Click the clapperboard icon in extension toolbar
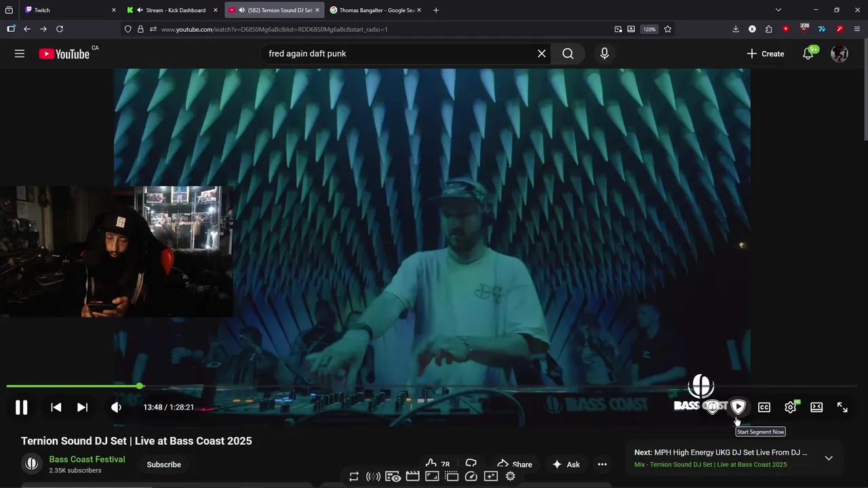Screen dimensions: 868x488 (x=412, y=476)
